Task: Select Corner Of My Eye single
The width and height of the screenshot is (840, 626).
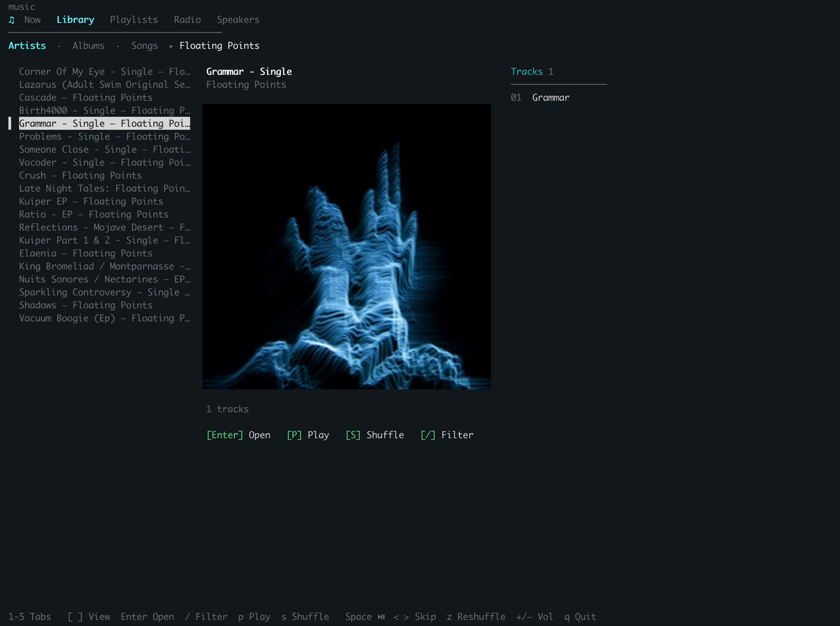Action: (x=104, y=71)
